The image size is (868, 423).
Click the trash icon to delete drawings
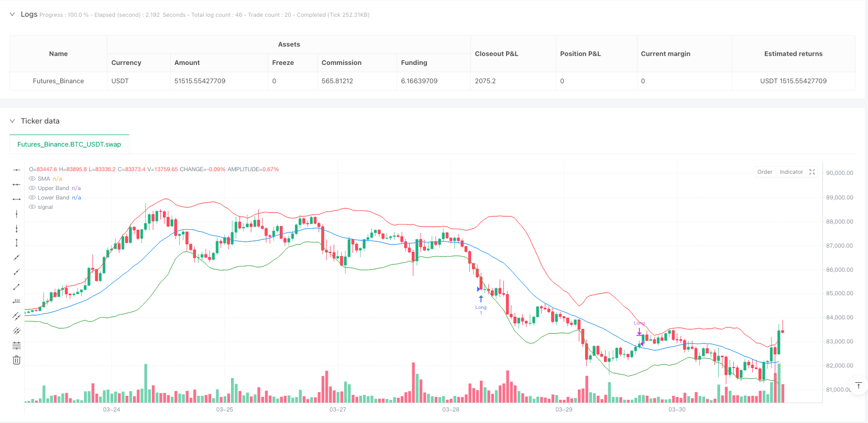pyautogui.click(x=17, y=360)
